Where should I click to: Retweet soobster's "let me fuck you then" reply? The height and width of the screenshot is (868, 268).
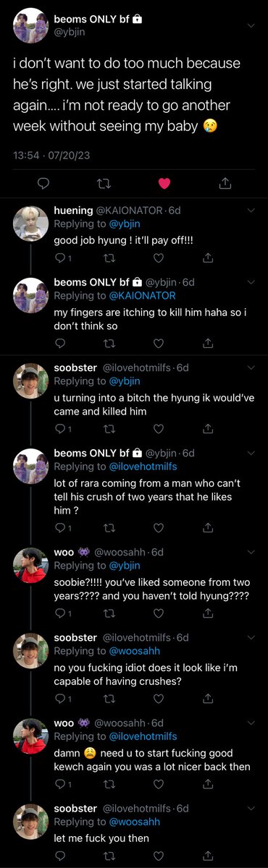[x=109, y=856]
